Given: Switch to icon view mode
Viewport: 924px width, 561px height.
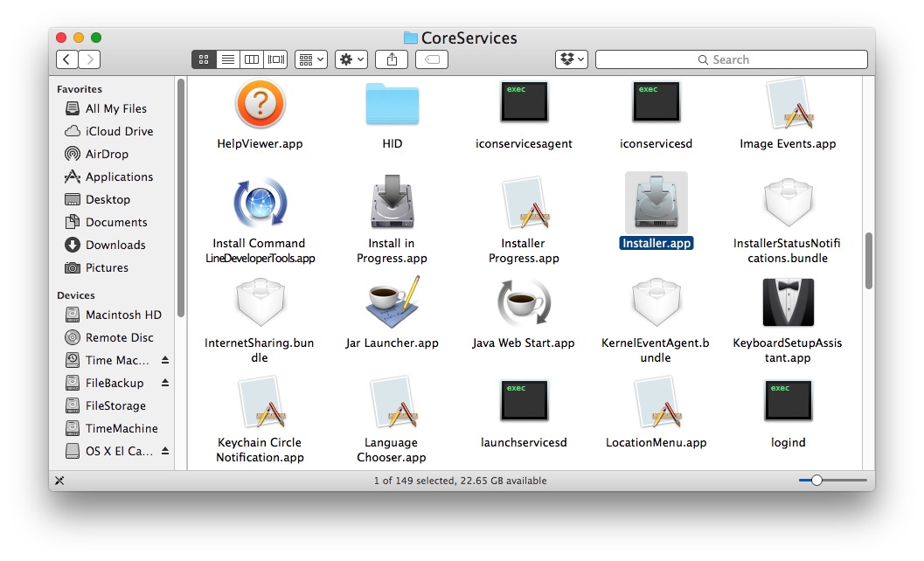Looking at the screenshot, I should pyautogui.click(x=204, y=59).
